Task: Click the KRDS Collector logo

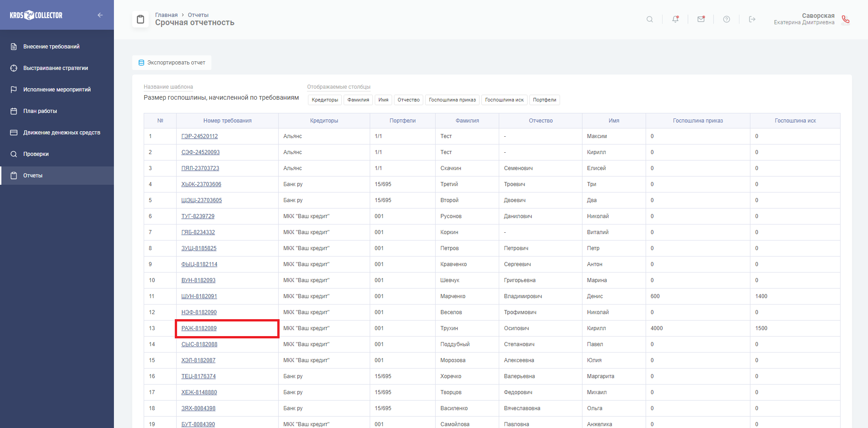Action: [36, 15]
